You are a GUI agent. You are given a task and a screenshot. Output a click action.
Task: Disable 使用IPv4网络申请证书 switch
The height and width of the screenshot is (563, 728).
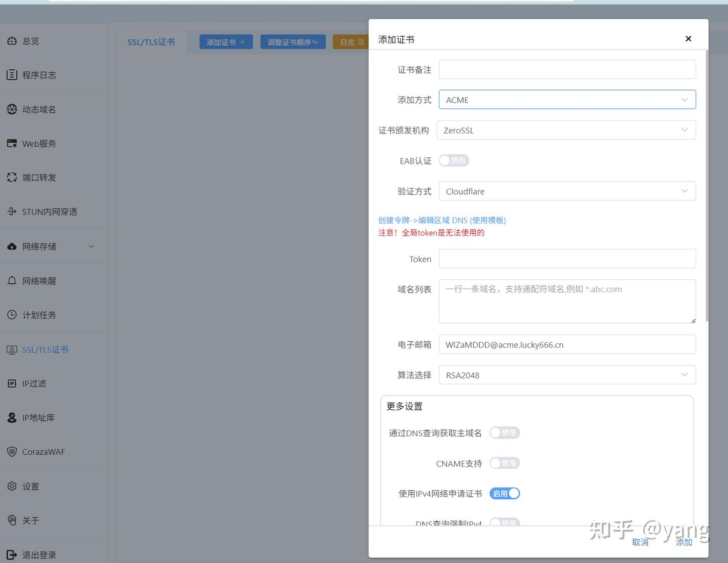pos(505,493)
